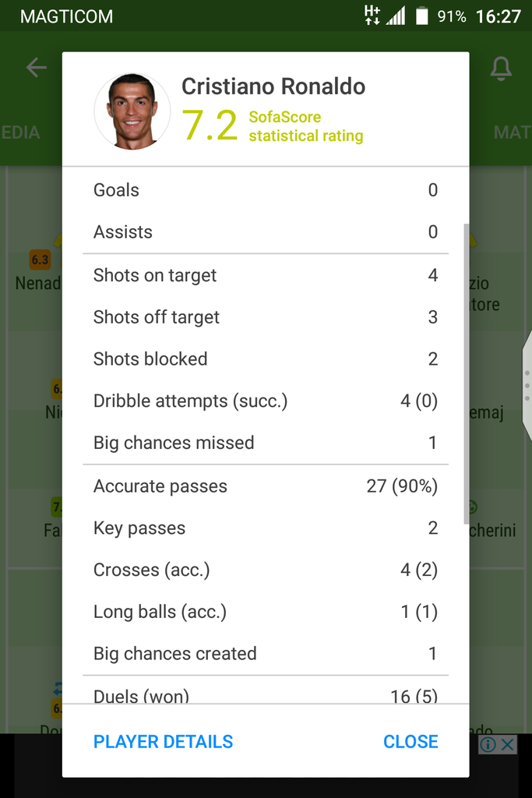Tap the back arrow in header

point(36,68)
